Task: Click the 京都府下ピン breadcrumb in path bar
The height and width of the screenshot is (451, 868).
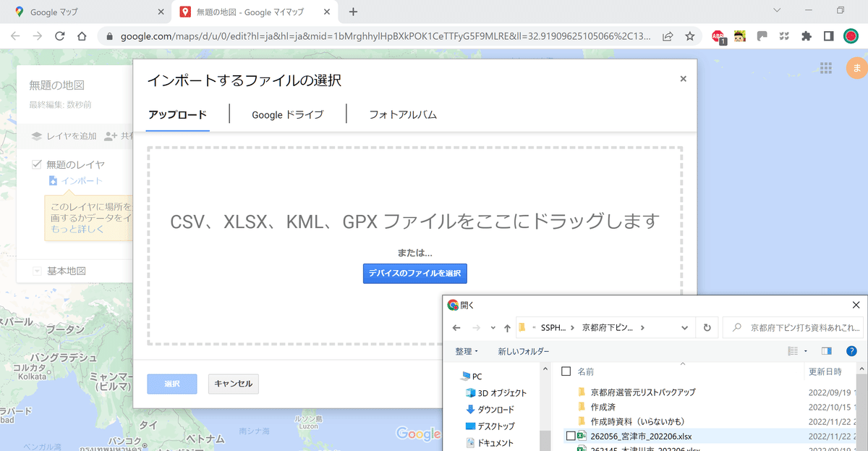Action: 607,327
